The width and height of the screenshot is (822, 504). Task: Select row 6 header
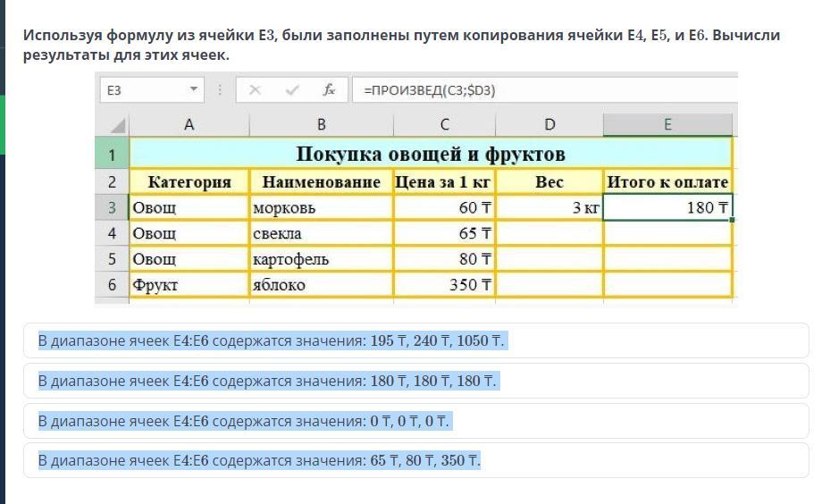pos(113,285)
